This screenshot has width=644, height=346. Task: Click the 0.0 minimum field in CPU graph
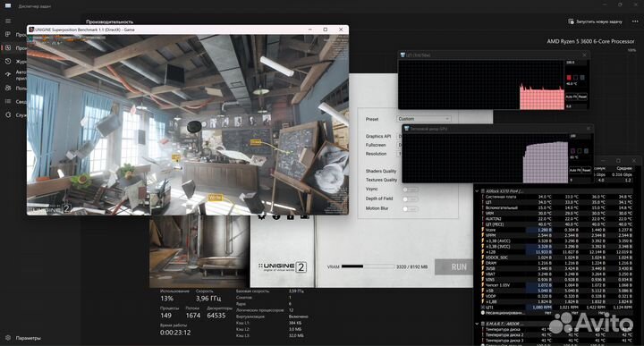[576, 106]
